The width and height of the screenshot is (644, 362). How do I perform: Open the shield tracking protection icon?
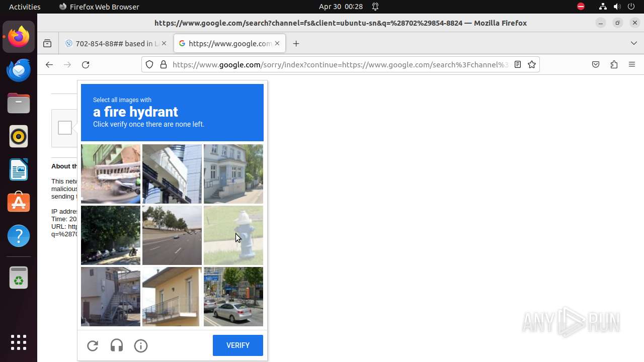pos(149,64)
